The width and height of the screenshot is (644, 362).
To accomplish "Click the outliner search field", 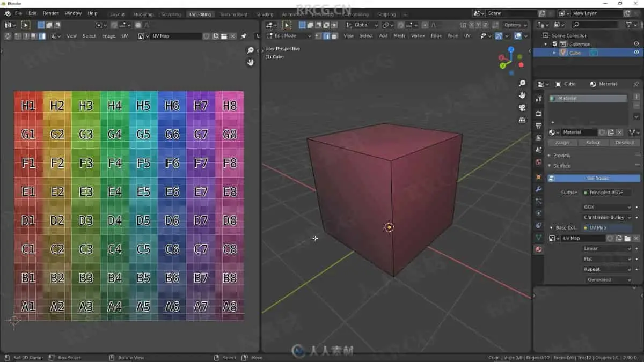I will (x=595, y=25).
